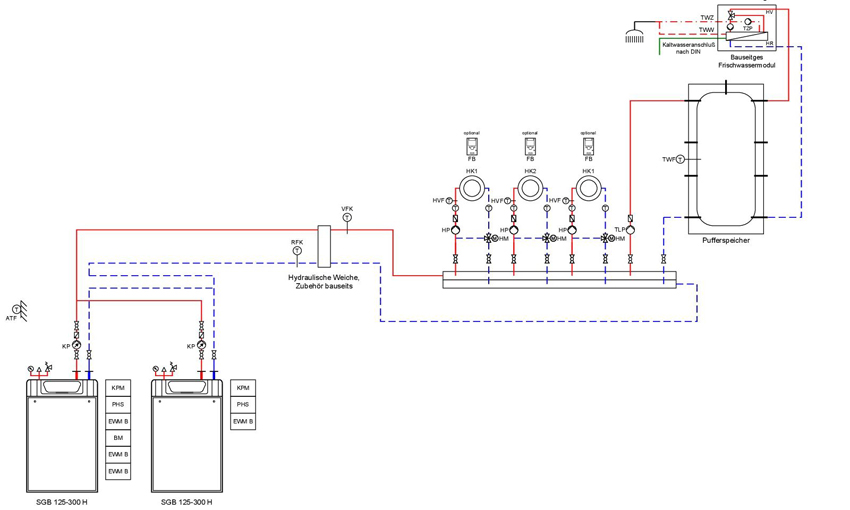Select the safety group on left boiler
850x510 pixels.
(41, 369)
